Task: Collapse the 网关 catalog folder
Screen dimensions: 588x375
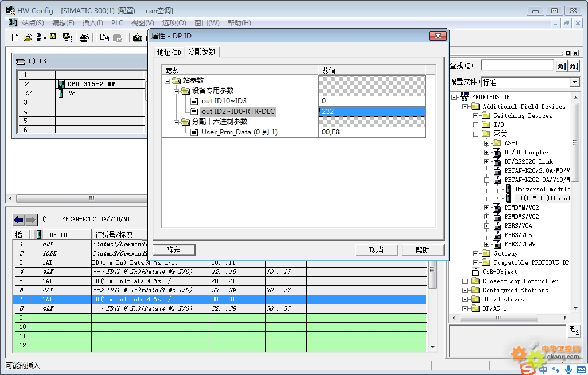Action: (x=476, y=134)
